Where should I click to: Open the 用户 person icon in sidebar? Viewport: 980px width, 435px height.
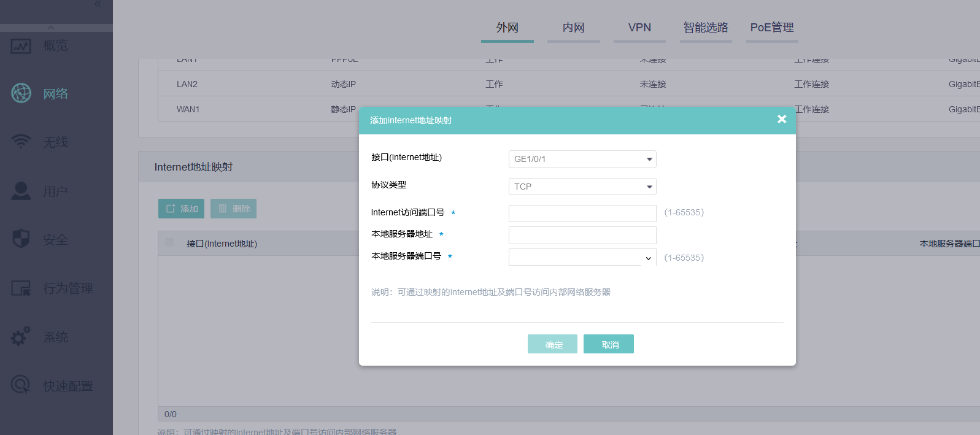21,191
